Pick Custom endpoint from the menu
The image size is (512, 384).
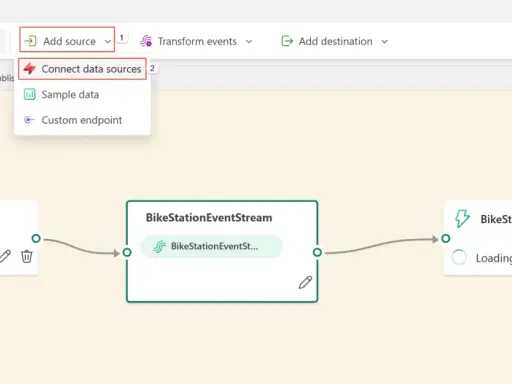tap(82, 120)
